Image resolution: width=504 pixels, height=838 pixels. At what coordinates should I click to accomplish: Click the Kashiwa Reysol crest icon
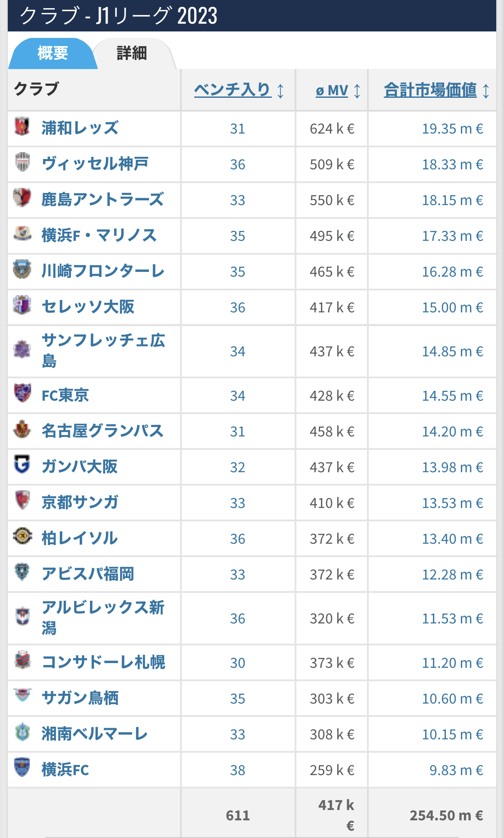coord(22,536)
